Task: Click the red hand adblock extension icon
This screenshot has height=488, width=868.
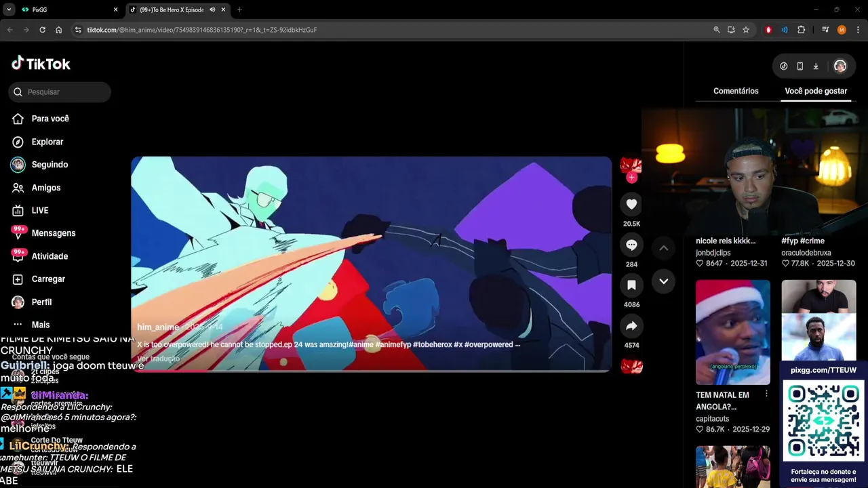Action: click(x=768, y=30)
